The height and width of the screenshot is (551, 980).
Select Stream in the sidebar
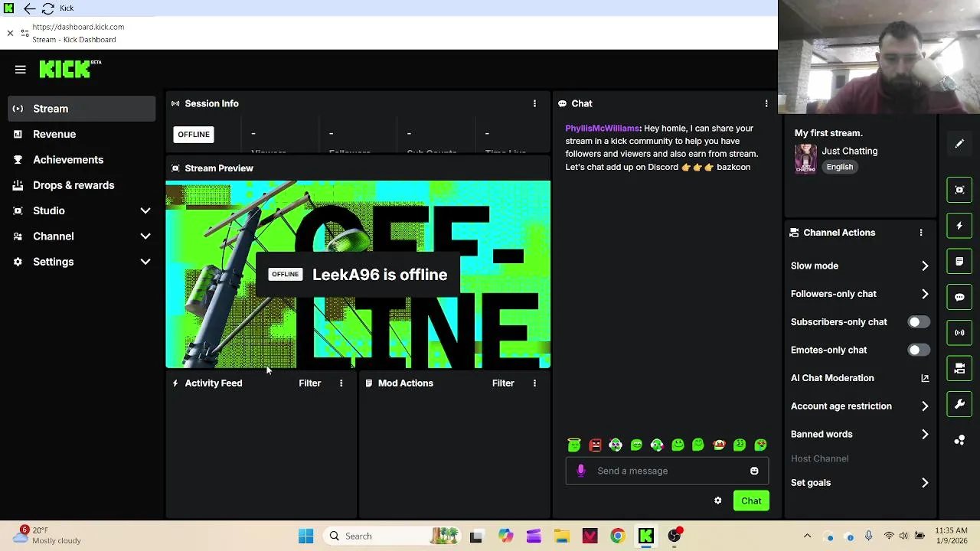pyautogui.click(x=81, y=109)
